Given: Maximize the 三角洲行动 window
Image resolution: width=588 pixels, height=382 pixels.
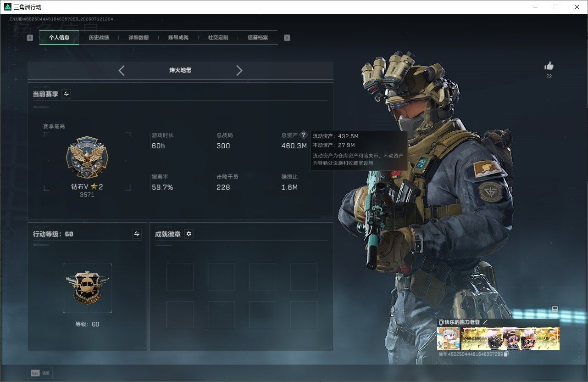Looking at the screenshot, I should [556, 7].
